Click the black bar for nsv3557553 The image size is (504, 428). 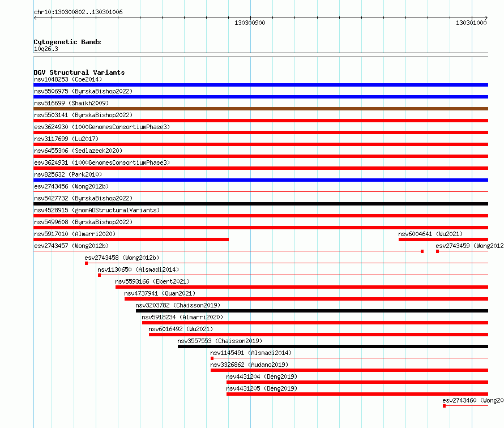point(332,346)
